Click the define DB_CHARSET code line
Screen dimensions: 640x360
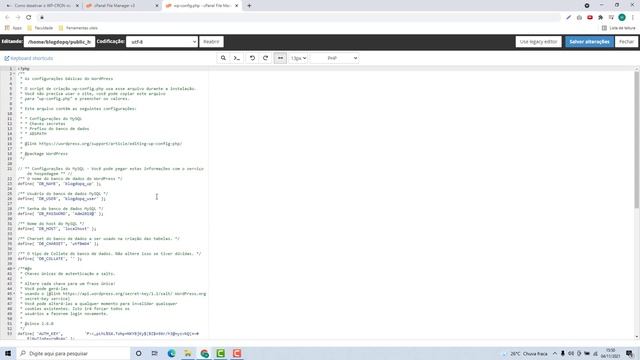[x=58, y=244]
